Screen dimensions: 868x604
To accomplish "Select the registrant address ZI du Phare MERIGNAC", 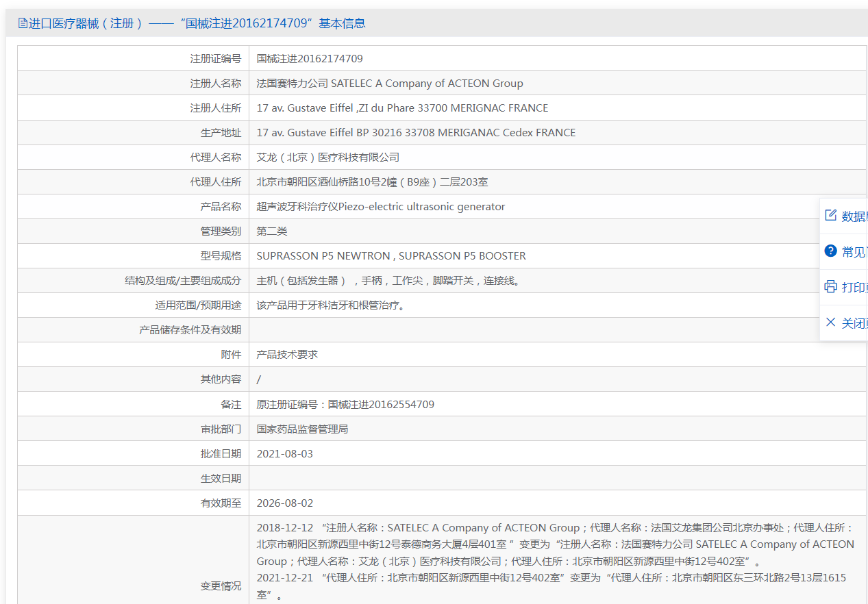I will (402, 108).
